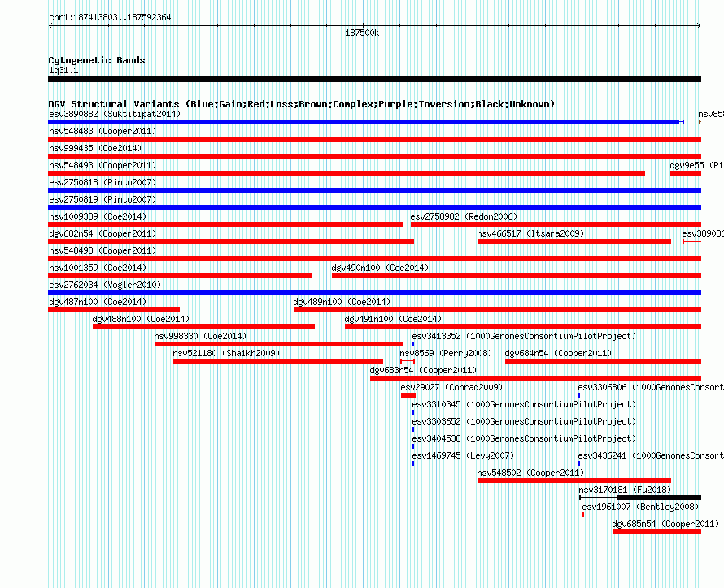This screenshot has width=724, height=588.
Task: Click the red nsv8569 loss marker
Action: (408, 361)
